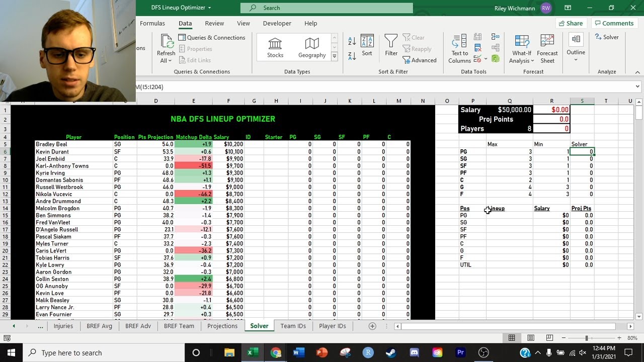
Task: Zoom out with minus button
Action: click(x=564, y=338)
